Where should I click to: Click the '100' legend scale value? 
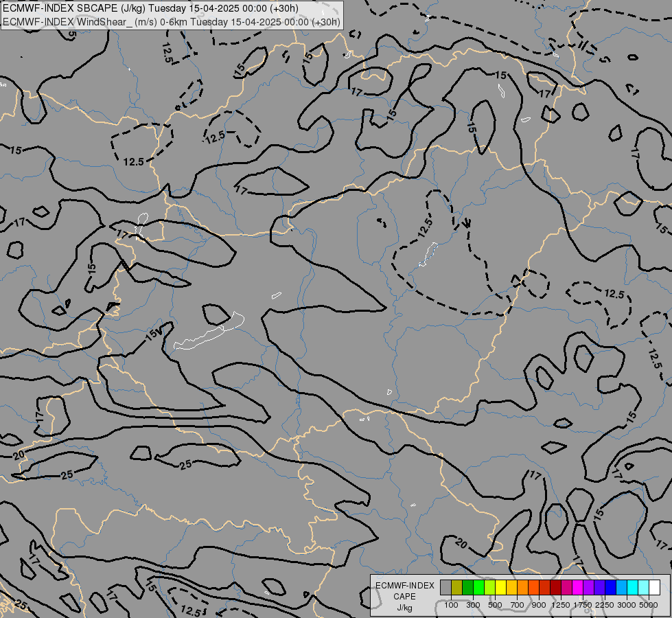(x=451, y=605)
